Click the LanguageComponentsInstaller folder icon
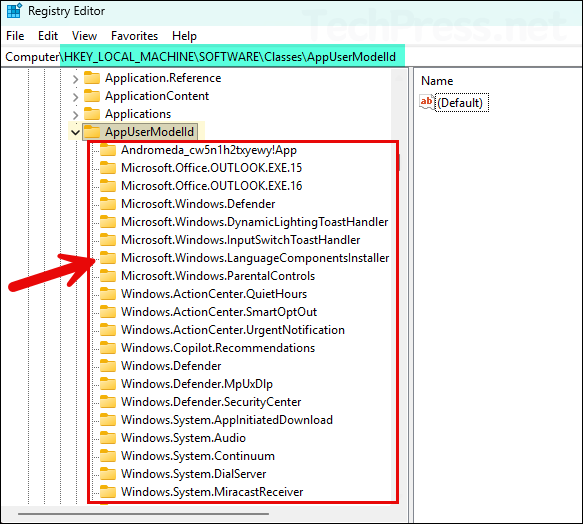Viewport: 583px width, 524px height. pos(108,258)
